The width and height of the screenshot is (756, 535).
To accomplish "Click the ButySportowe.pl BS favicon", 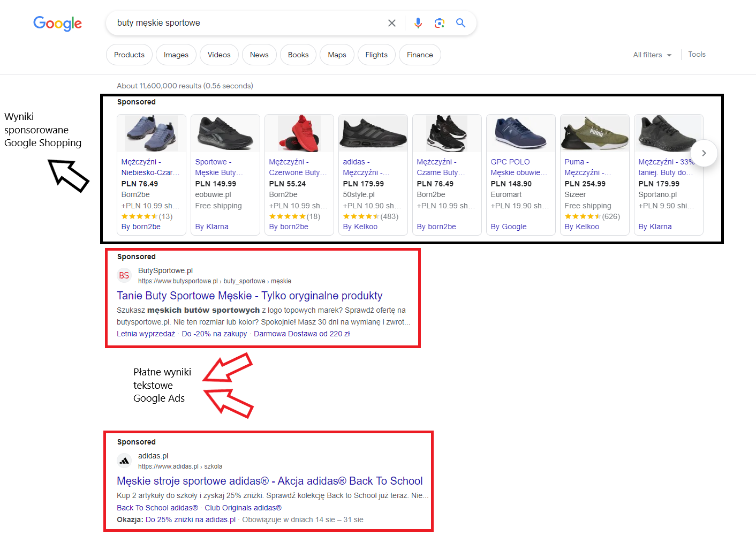I will [x=124, y=275].
